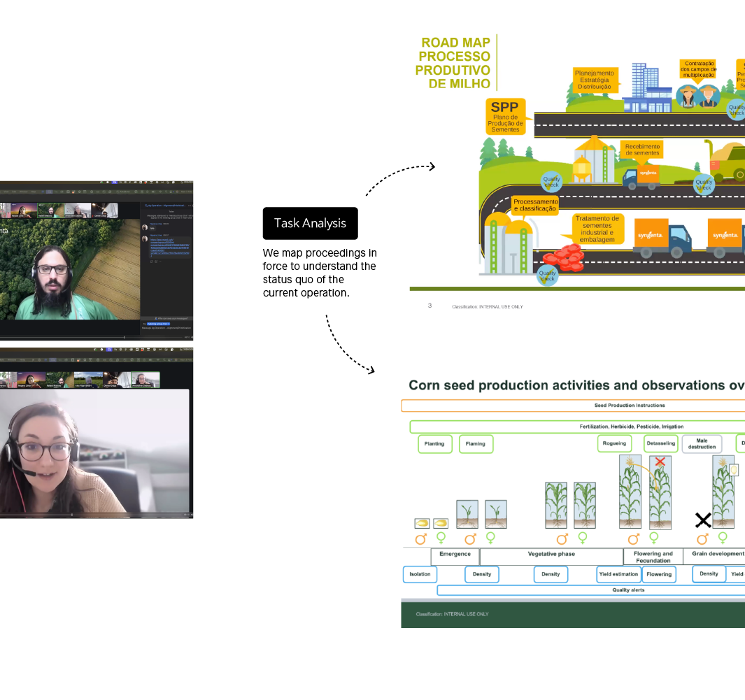The image size is (745, 700).
Task: Select the SPP Plano de Produção sign
Action: 506,115
